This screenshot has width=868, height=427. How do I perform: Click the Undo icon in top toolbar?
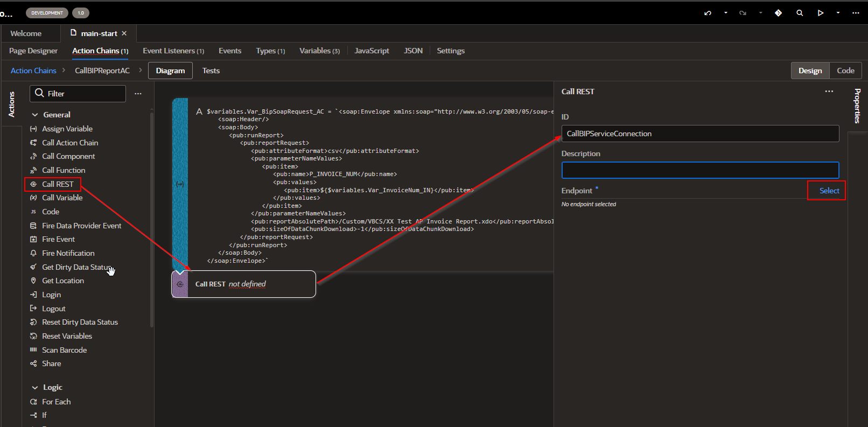tap(708, 13)
